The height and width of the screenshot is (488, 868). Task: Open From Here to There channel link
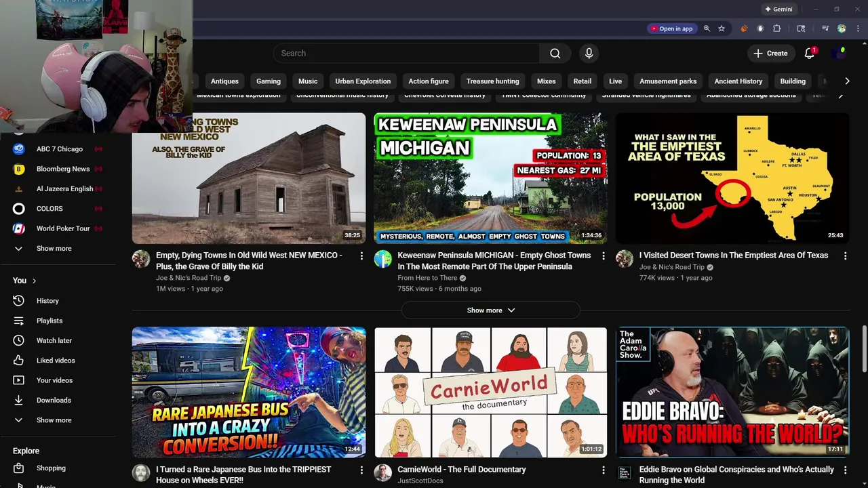tap(427, 278)
